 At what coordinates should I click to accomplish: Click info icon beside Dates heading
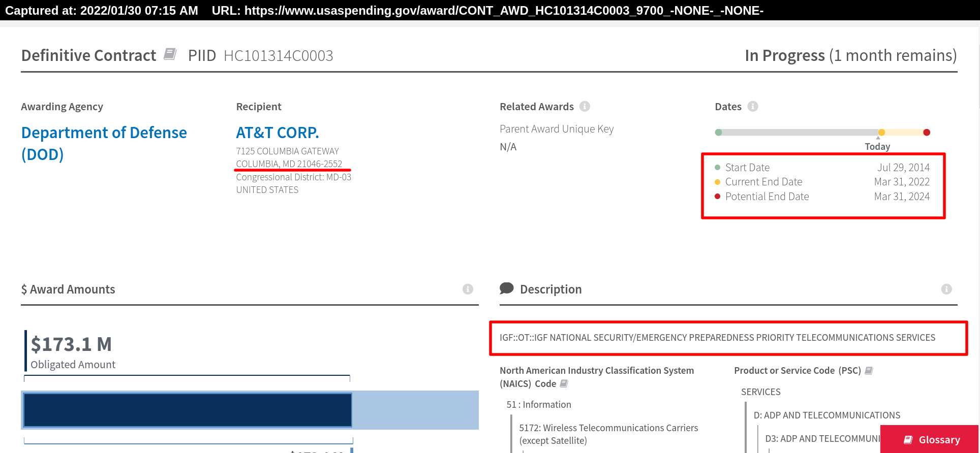click(x=753, y=106)
